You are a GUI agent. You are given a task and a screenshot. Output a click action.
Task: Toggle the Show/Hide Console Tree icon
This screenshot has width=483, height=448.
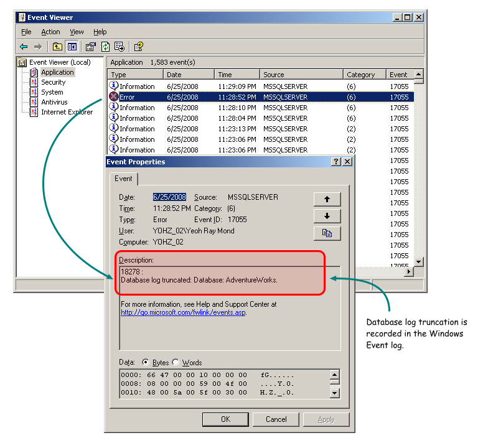click(x=72, y=47)
